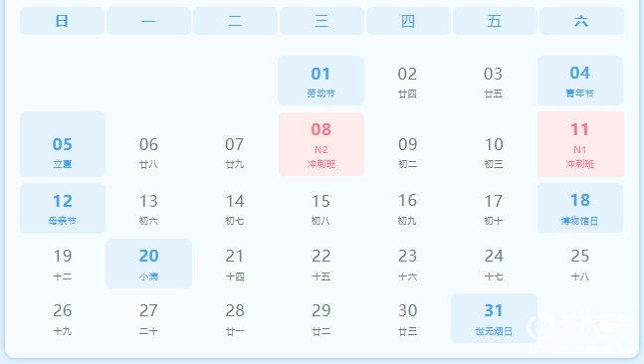Select date 18 博物馆日
The height and width of the screenshot is (364, 644).
580,208
